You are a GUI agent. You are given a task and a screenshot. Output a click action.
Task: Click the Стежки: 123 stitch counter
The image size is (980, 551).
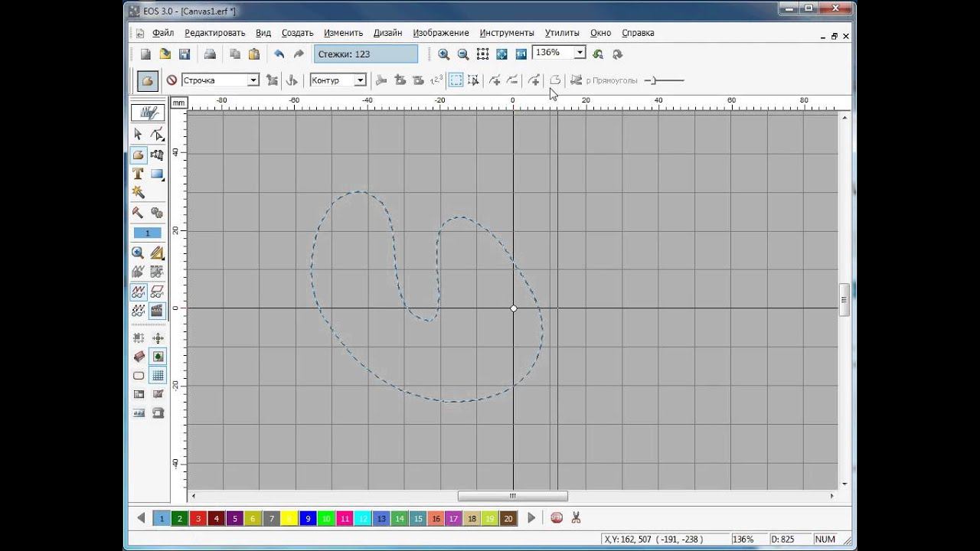click(365, 54)
